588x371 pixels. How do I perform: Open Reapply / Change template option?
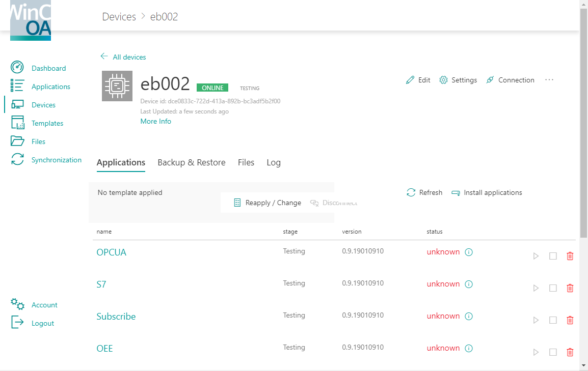point(268,203)
